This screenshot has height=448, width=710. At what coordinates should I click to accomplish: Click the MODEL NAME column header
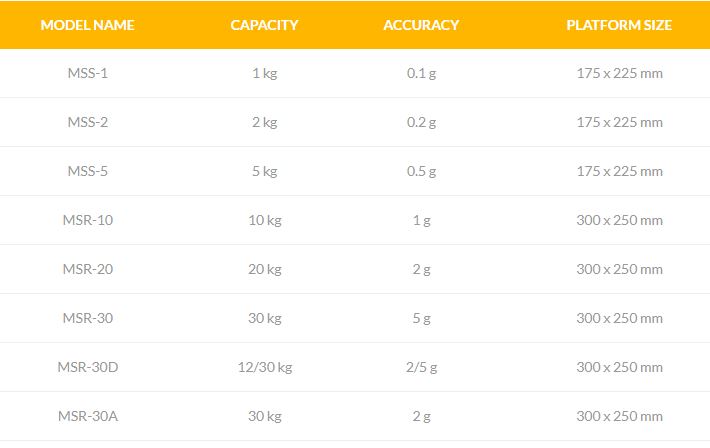tap(87, 25)
